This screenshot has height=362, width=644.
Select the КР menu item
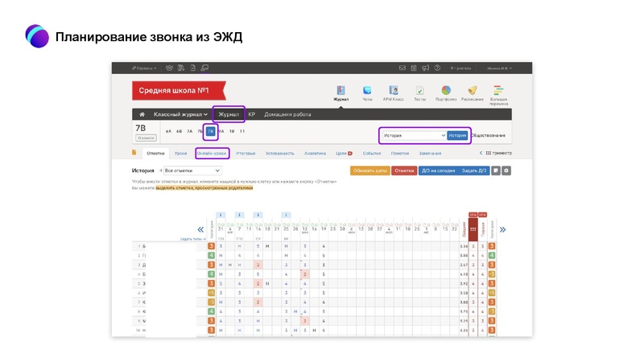click(x=252, y=114)
